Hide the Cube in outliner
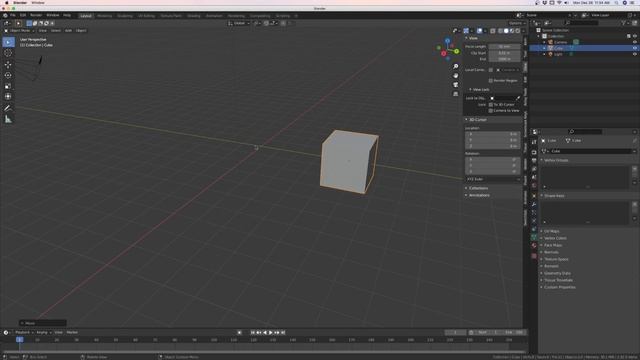640x360 pixels. (x=635, y=48)
